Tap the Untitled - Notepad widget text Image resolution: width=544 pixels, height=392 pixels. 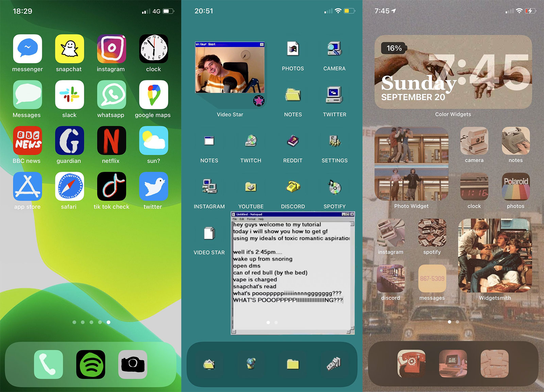293,273
